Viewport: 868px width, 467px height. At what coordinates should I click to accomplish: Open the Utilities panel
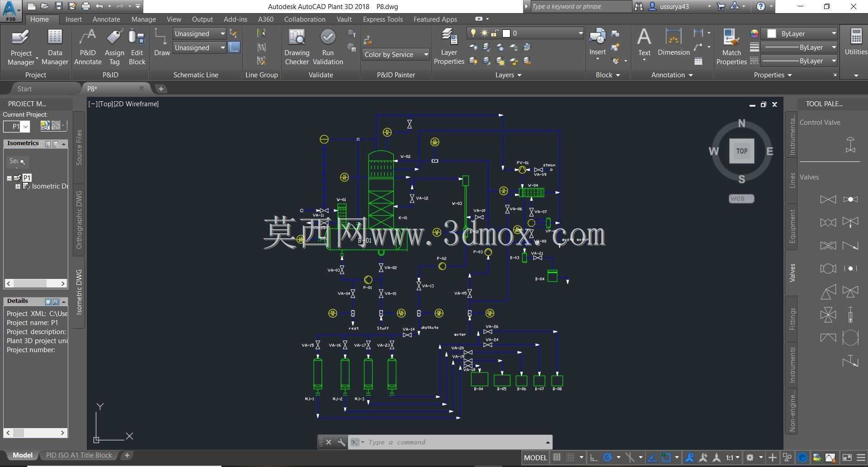click(x=856, y=42)
